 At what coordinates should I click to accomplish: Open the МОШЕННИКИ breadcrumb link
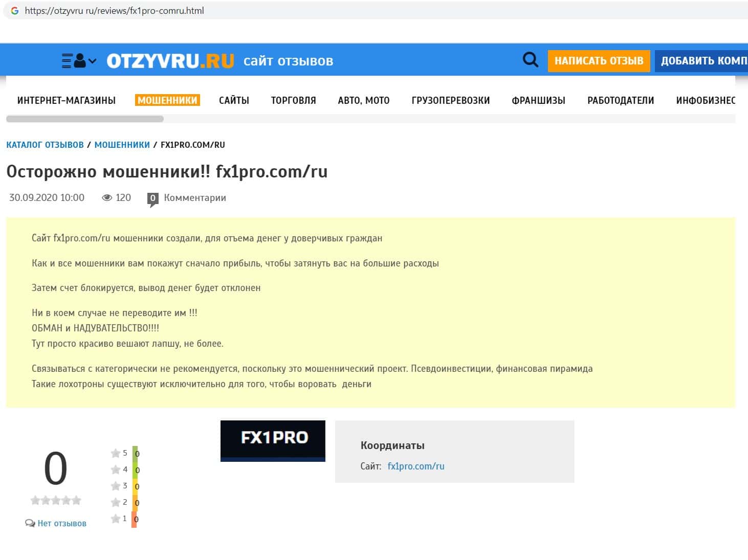pyautogui.click(x=122, y=145)
